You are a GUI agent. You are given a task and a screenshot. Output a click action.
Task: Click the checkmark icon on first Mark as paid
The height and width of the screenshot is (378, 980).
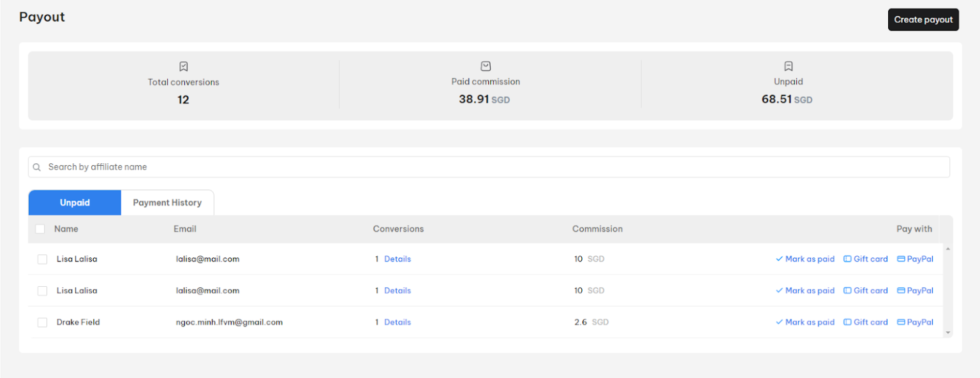779,259
